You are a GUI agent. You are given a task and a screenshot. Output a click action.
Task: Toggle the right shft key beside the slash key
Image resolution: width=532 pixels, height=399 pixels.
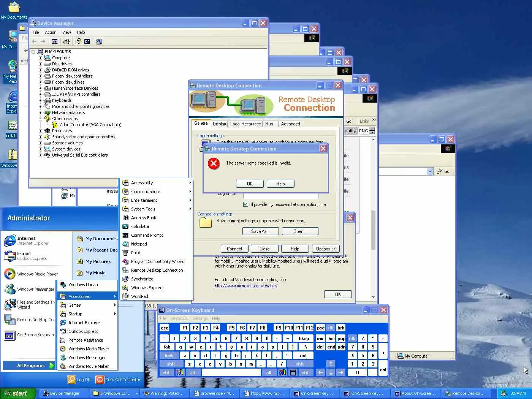(x=300, y=364)
